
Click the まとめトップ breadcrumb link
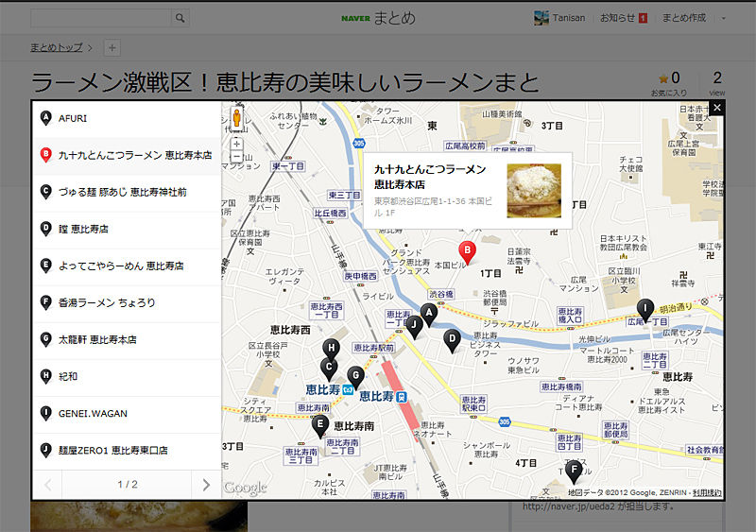point(57,47)
